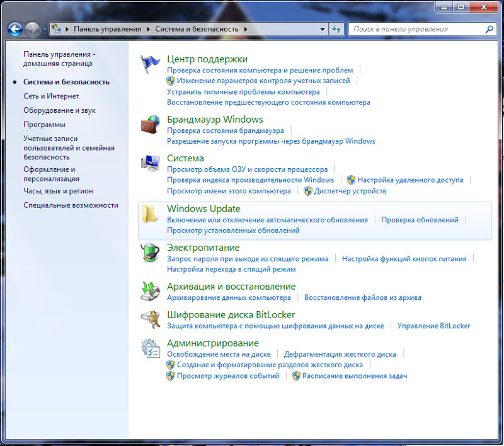Open Оформление и персонализация category
The height and width of the screenshot is (446, 504).
(52, 174)
